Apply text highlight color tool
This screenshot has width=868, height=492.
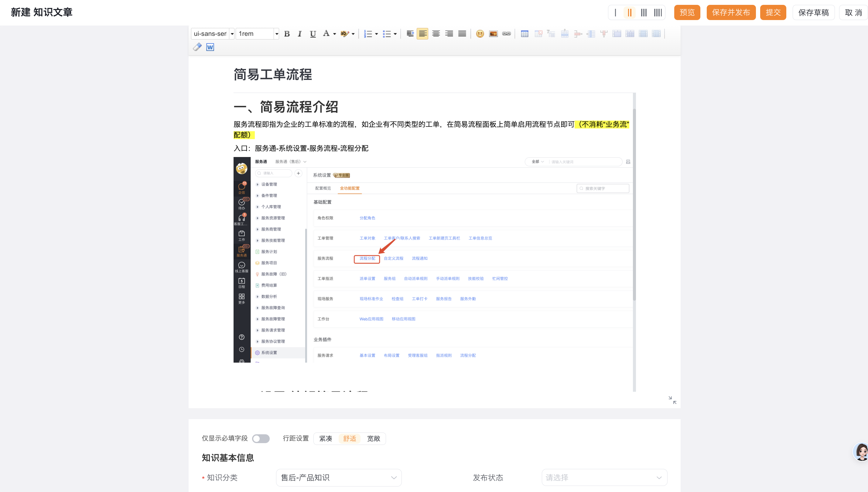(x=345, y=34)
